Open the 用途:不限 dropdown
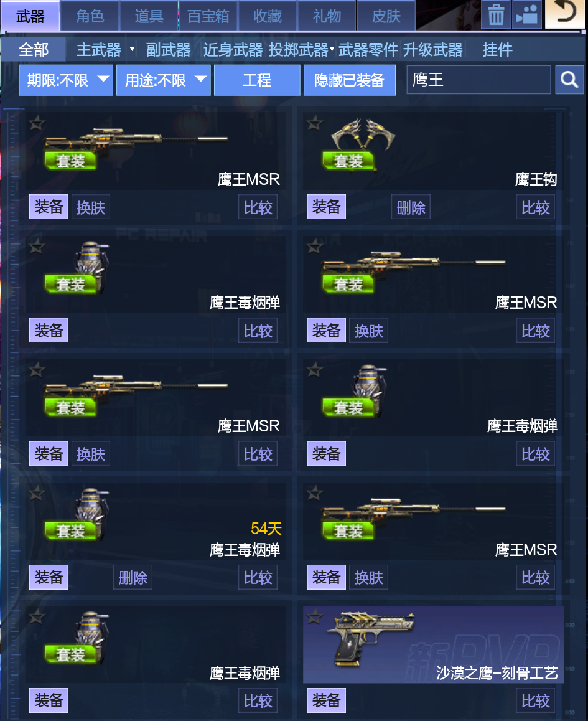This screenshot has width=588, height=721. pyautogui.click(x=163, y=80)
